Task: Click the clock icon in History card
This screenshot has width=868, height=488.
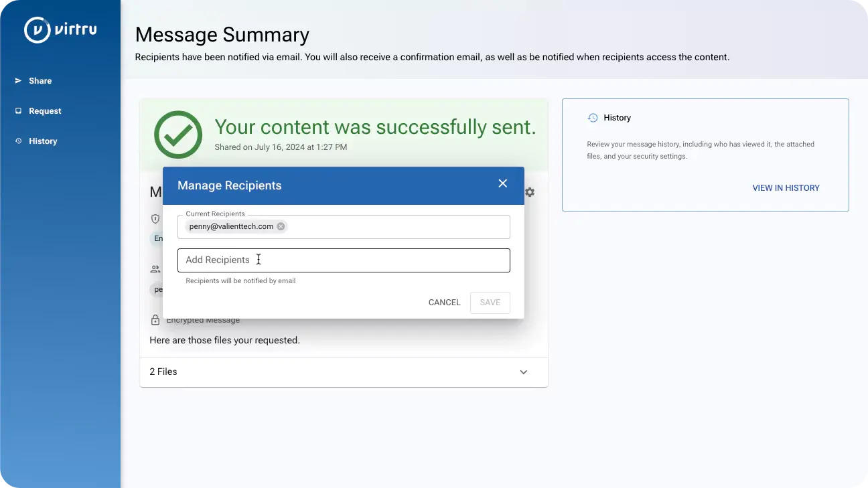Action: click(593, 118)
